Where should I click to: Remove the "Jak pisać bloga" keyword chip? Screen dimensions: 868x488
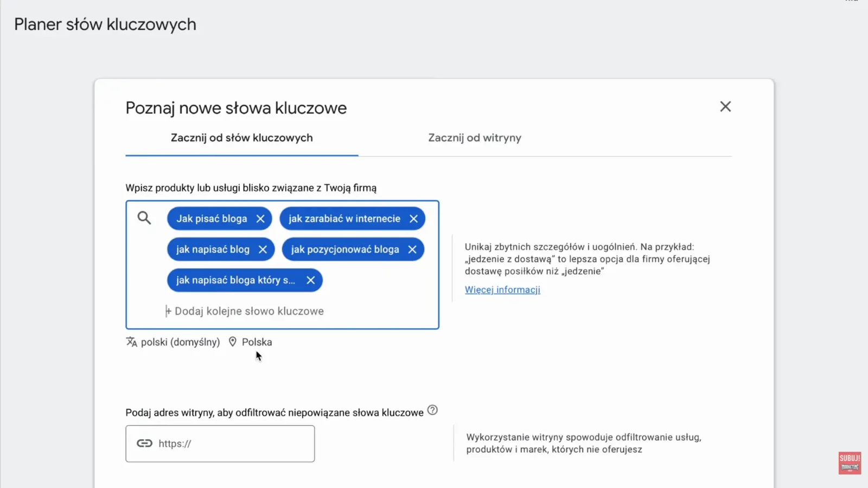(x=260, y=219)
